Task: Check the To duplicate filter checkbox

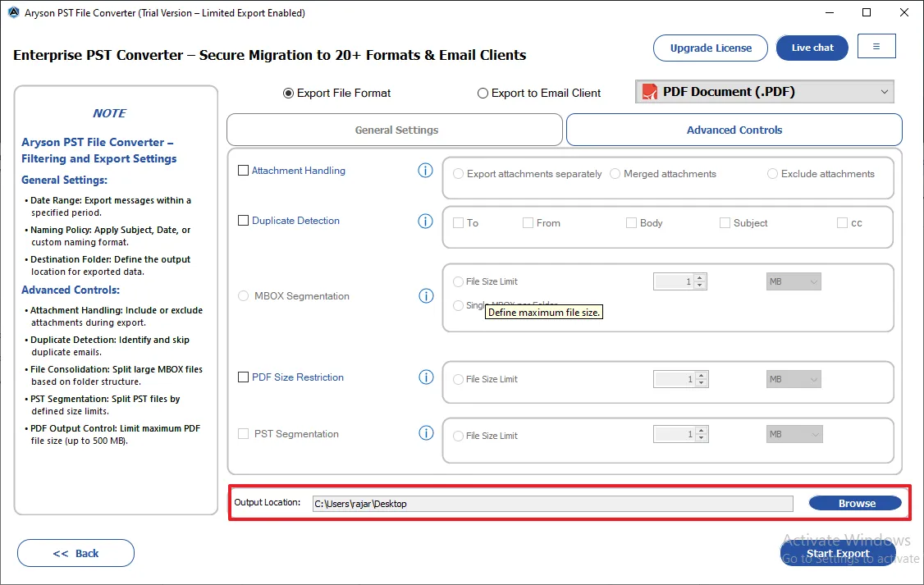Action: click(458, 222)
